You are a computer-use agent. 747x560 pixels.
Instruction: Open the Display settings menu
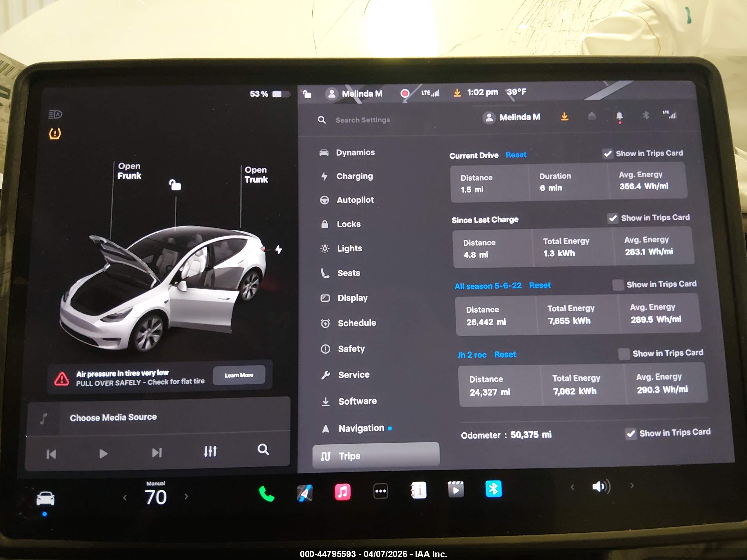[x=344, y=298]
